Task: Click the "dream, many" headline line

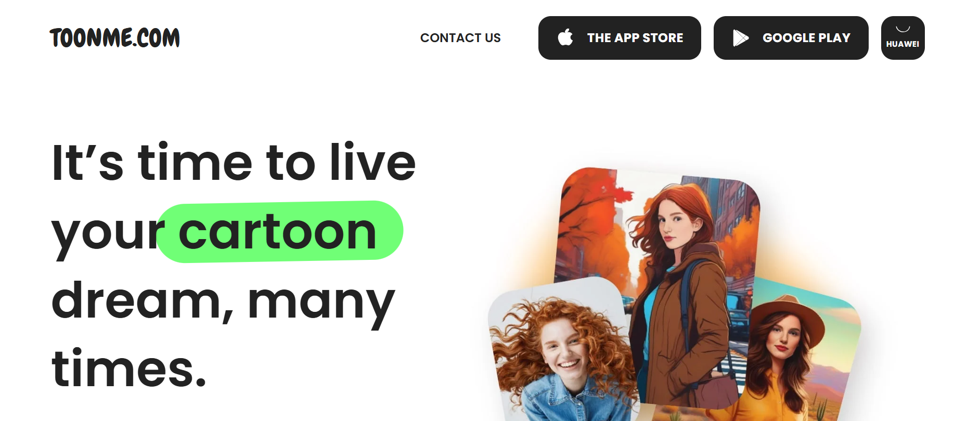Action: click(x=223, y=301)
